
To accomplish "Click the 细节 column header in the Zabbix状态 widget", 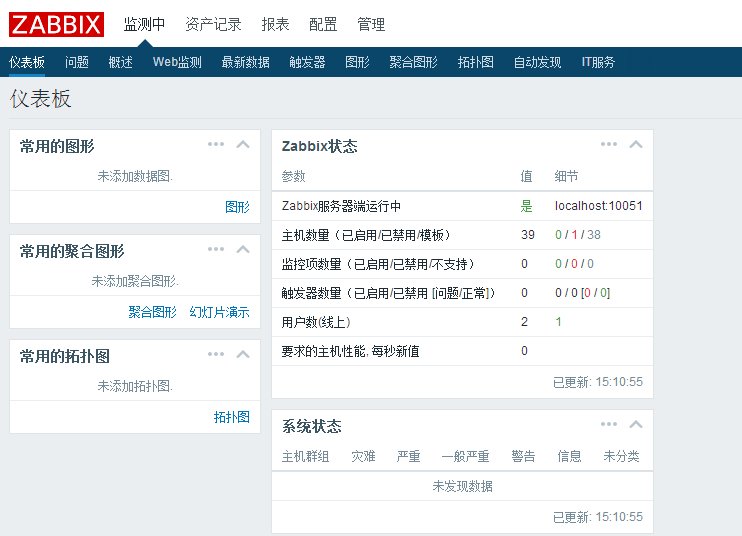I will pyautogui.click(x=566, y=176).
